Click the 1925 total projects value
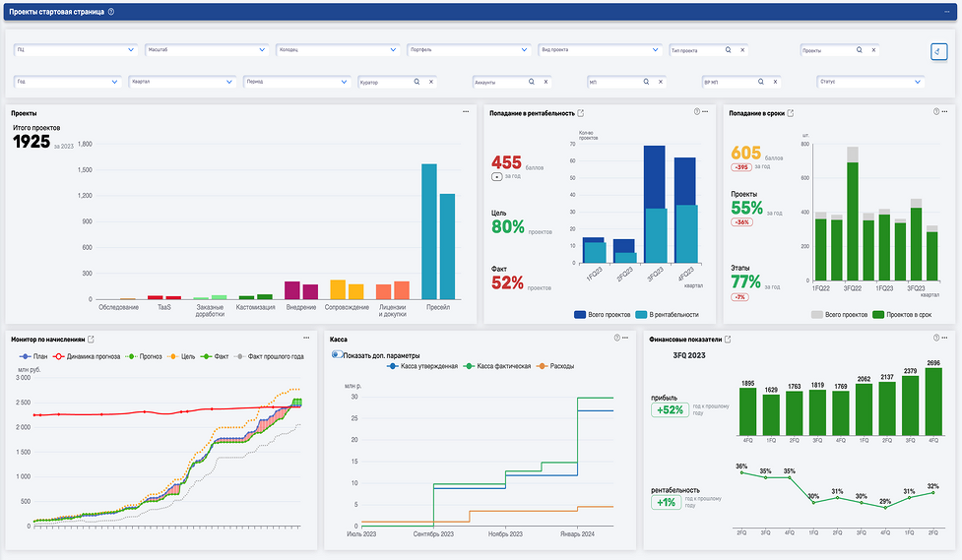 tap(32, 142)
